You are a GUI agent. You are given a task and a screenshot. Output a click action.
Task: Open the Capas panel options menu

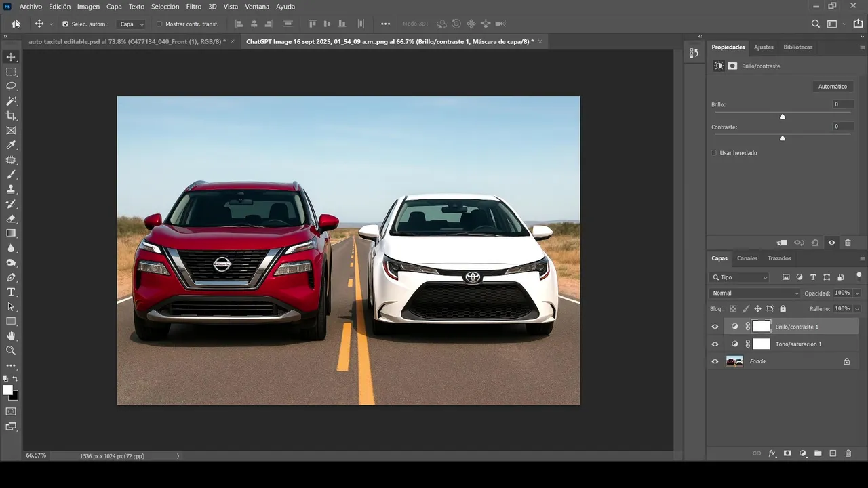point(863,258)
